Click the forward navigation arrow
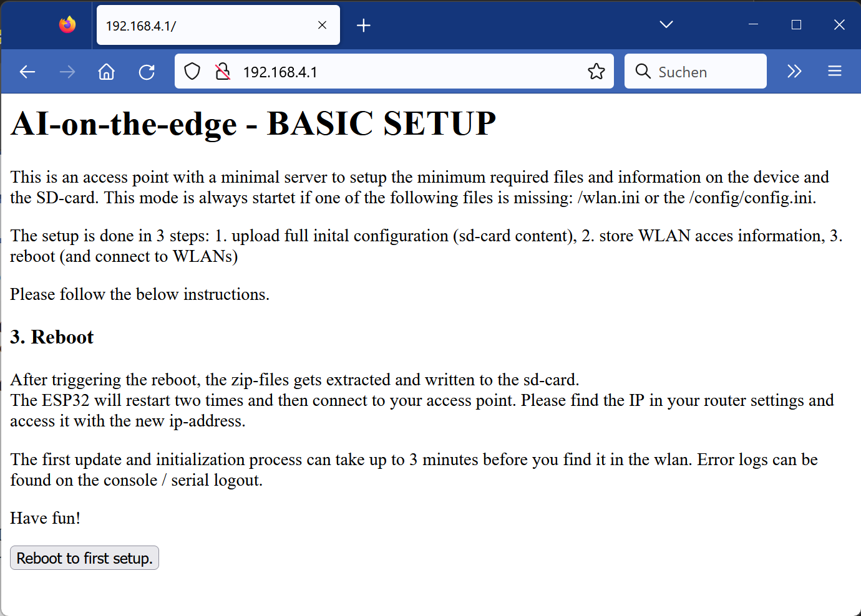 [x=67, y=71]
